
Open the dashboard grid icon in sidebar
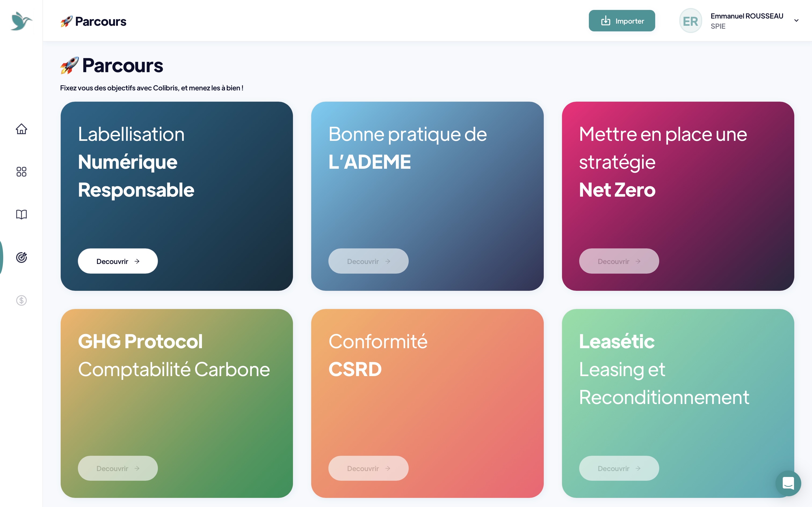tap(21, 172)
